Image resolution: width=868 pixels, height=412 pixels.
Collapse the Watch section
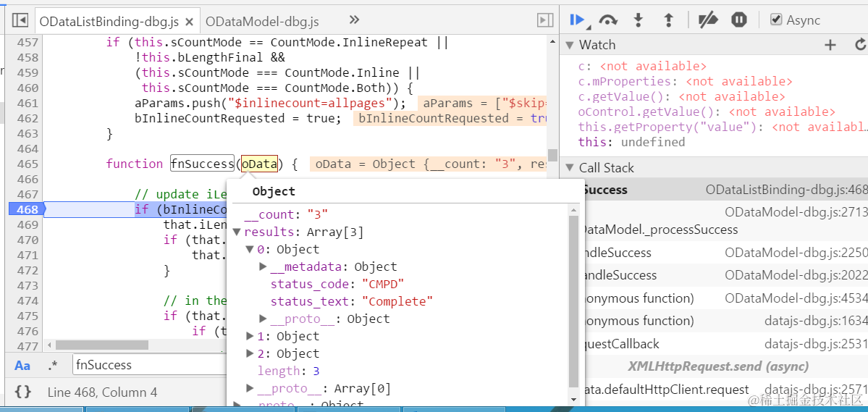coord(570,45)
